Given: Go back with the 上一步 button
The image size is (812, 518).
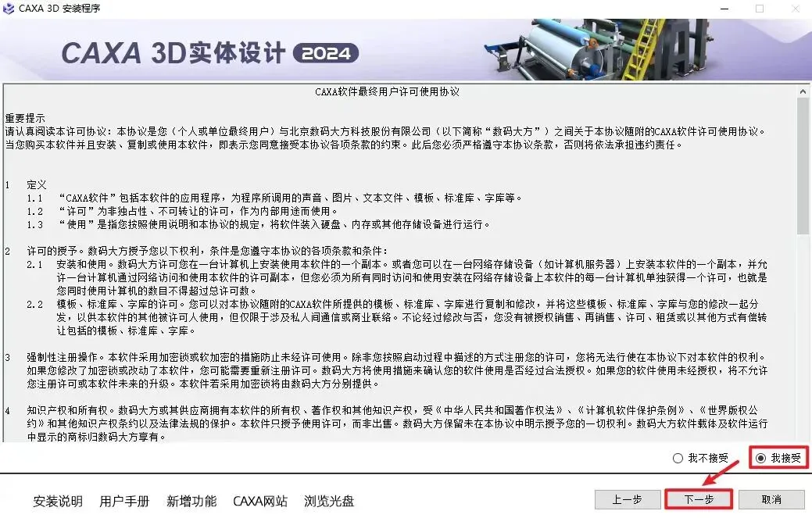Looking at the screenshot, I should 627,499.
